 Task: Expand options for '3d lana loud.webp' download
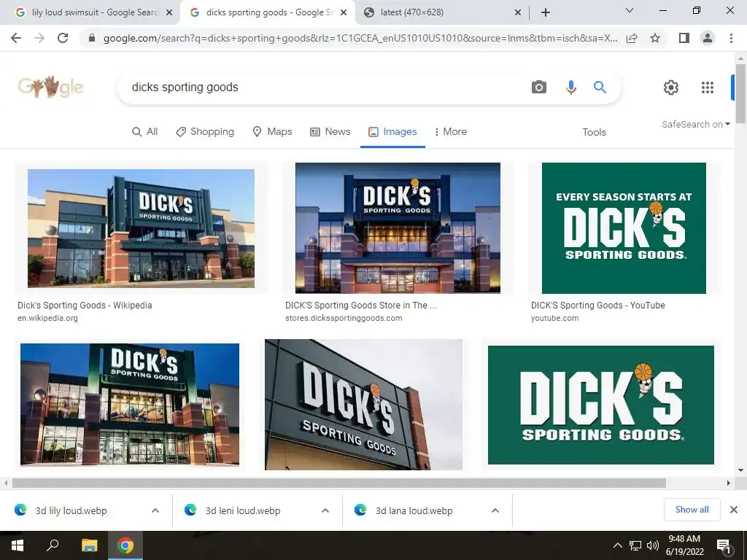pyautogui.click(x=495, y=510)
